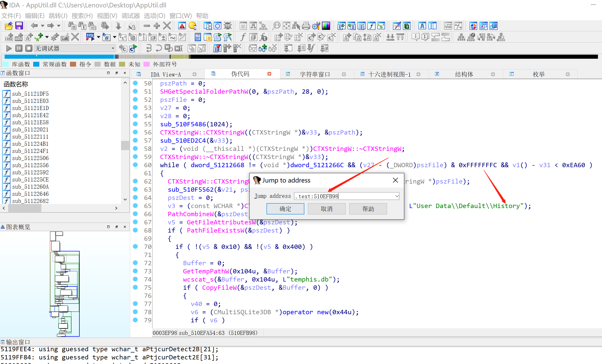Toggle breakpoint dot on line 51
The width and height of the screenshot is (602, 364).
tap(136, 91)
